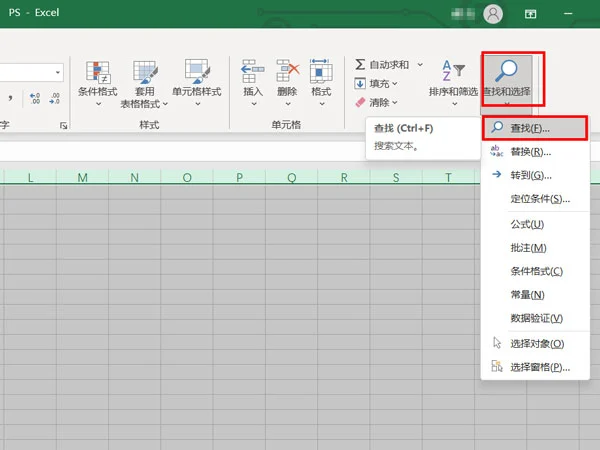Click the column M header
The width and height of the screenshot is (600, 450).
tap(82, 178)
